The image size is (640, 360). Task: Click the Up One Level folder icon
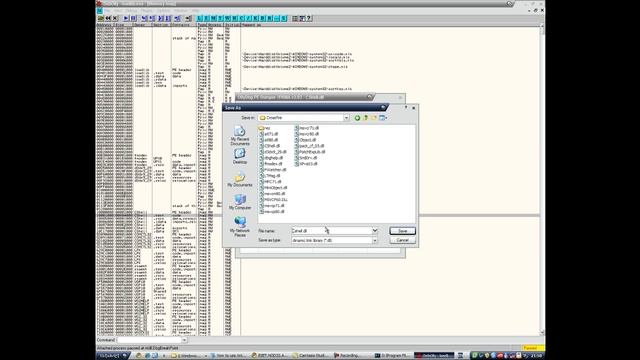366,118
